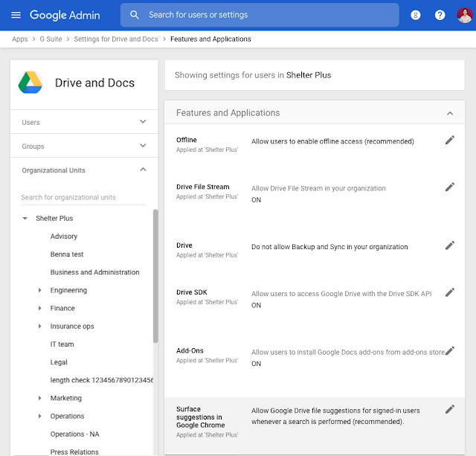The image size is (476, 456).
Task: Expand the Operations org unit
Action: (39, 416)
